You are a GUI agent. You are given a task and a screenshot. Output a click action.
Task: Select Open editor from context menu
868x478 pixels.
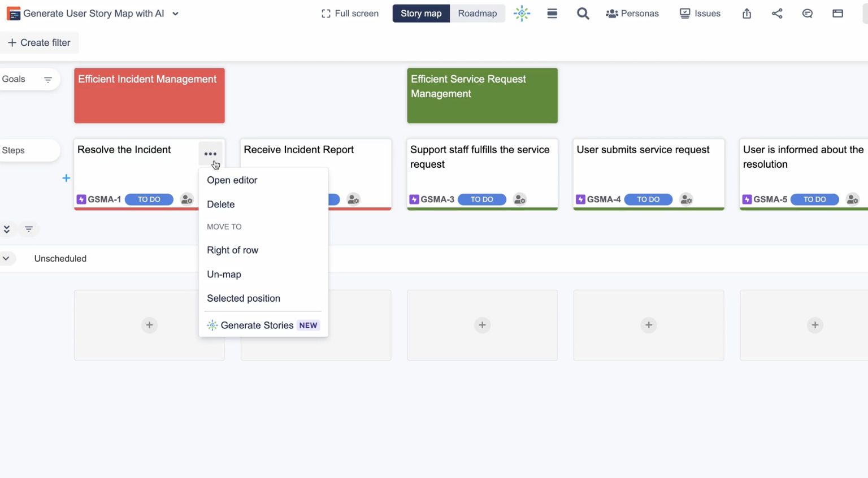(x=232, y=180)
